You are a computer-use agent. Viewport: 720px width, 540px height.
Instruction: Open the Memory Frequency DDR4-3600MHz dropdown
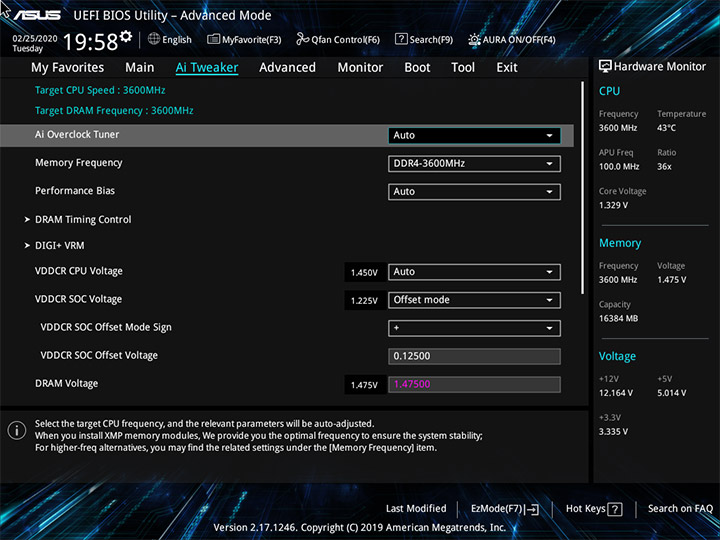pos(474,163)
